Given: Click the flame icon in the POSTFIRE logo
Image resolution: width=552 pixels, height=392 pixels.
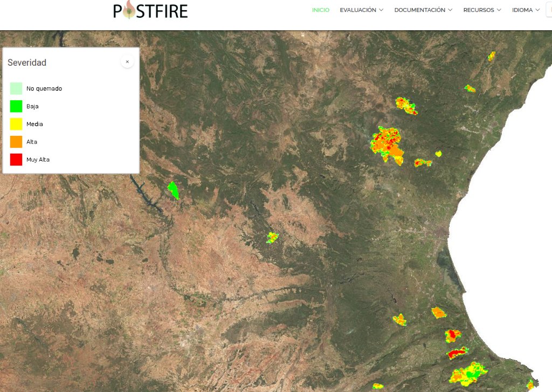Looking at the screenshot, I should (x=129, y=9).
